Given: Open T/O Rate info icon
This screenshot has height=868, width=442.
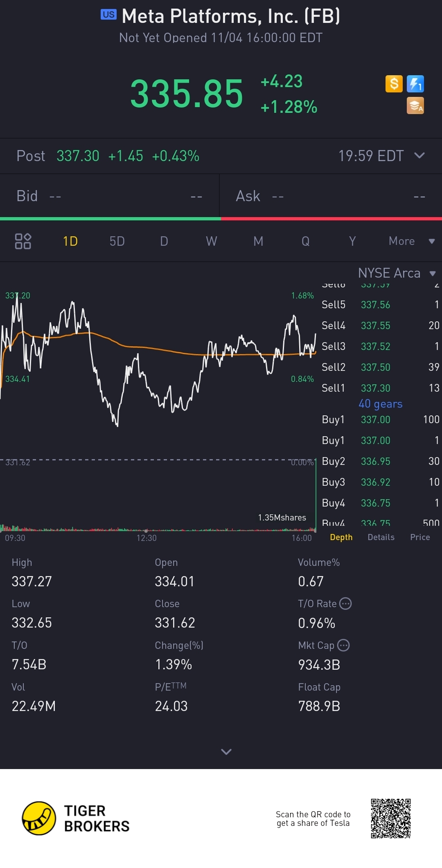Looking at the screenshot, I should [346, 603].
